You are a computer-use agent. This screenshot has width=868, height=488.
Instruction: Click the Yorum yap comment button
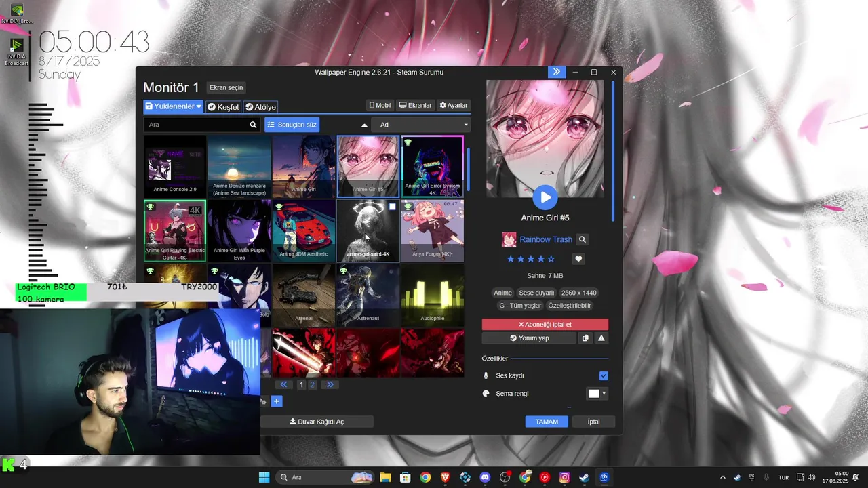(529, 338)
